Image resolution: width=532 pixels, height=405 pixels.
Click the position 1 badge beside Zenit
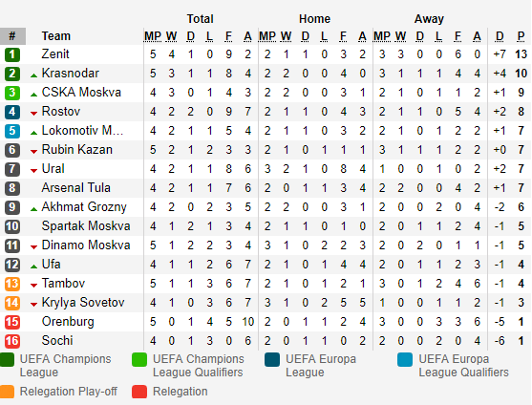tap(12, 54)
